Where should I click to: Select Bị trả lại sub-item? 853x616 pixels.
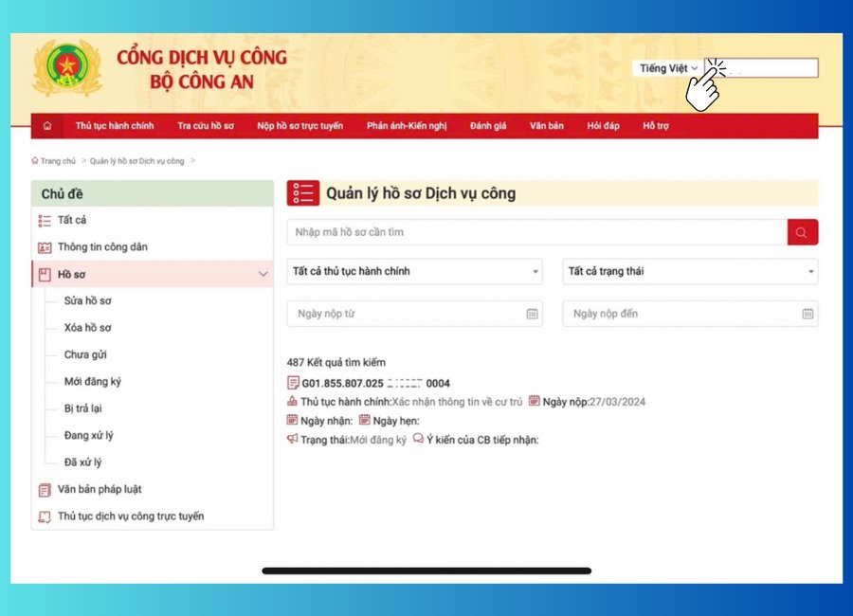point(82,408)
